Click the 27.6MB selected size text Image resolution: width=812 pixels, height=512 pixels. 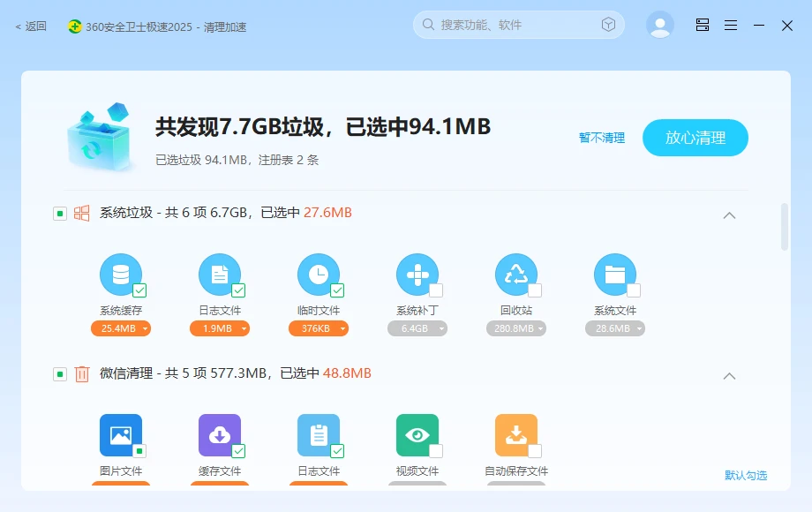pos(327,213)
